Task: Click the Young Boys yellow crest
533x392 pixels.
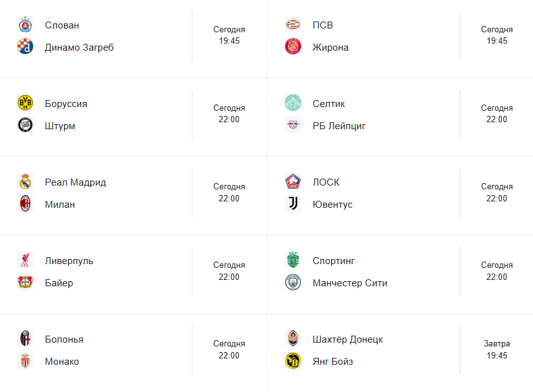Action: tap(292, 361)
